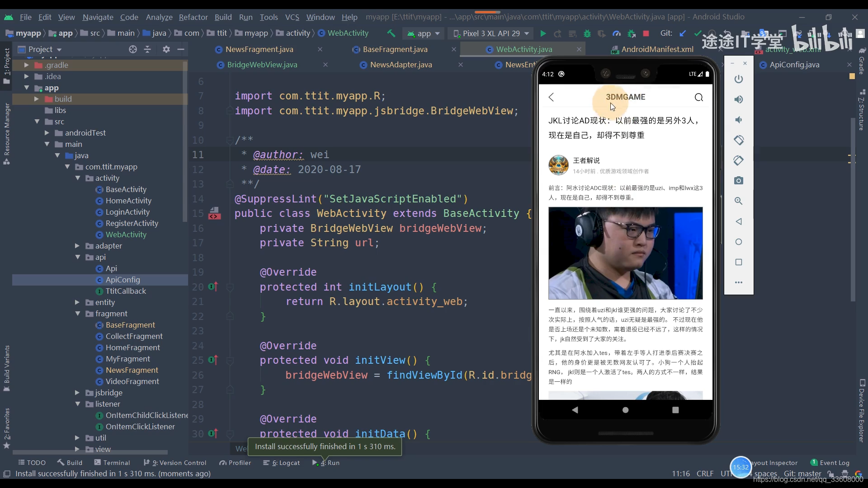
Task: Click the Apply Code Changes icon
Action: point(572,33)
